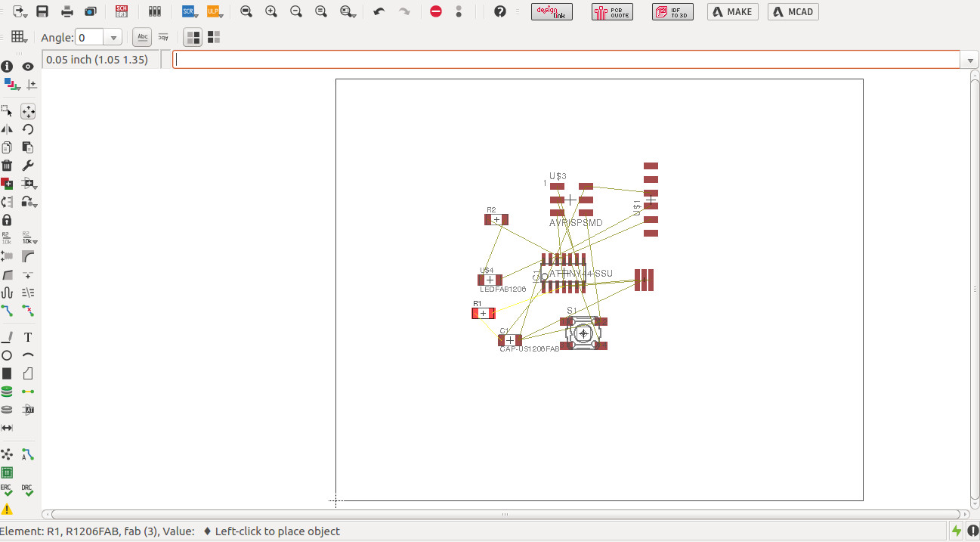The image size is (980, 542).
Task: Run the DRC design rule check
Action: click(27, 491)
